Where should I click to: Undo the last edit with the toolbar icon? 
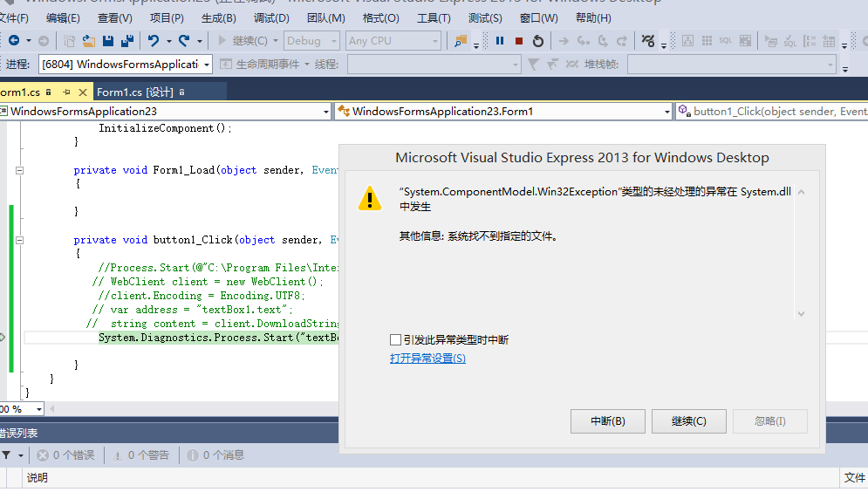tap(154, 40)
